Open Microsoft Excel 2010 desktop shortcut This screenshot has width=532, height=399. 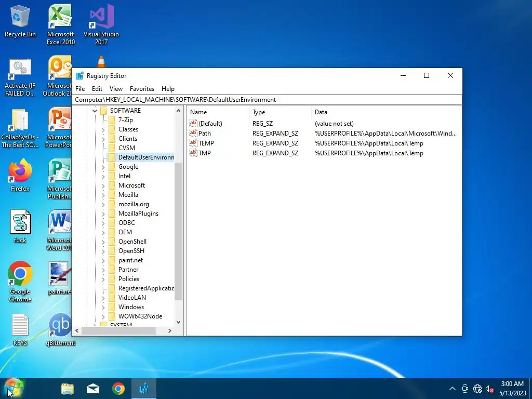pyautogui.click(x=60, y=24)
